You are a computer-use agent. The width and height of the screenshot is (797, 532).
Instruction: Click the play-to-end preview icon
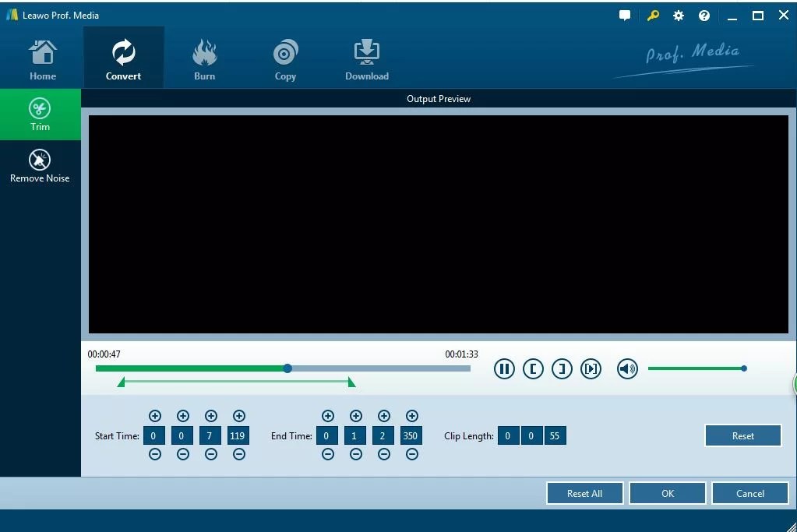coord(591,368)
